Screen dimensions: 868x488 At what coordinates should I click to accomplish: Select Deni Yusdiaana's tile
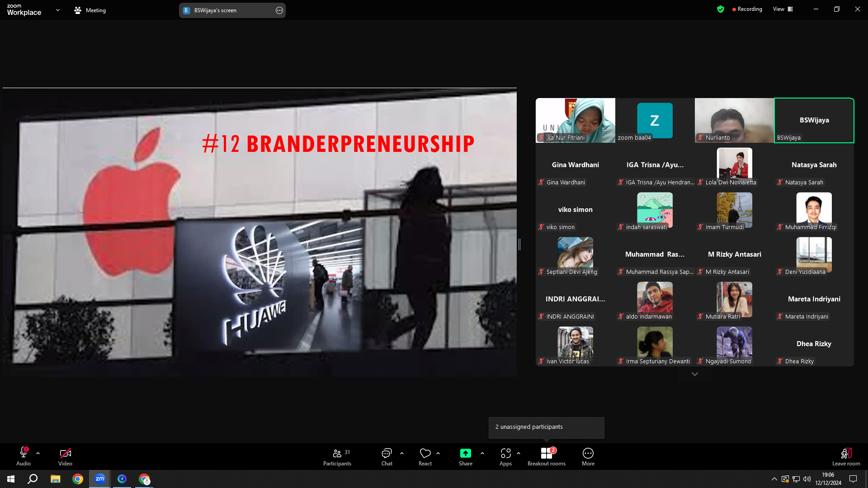(x=814, y=254)
